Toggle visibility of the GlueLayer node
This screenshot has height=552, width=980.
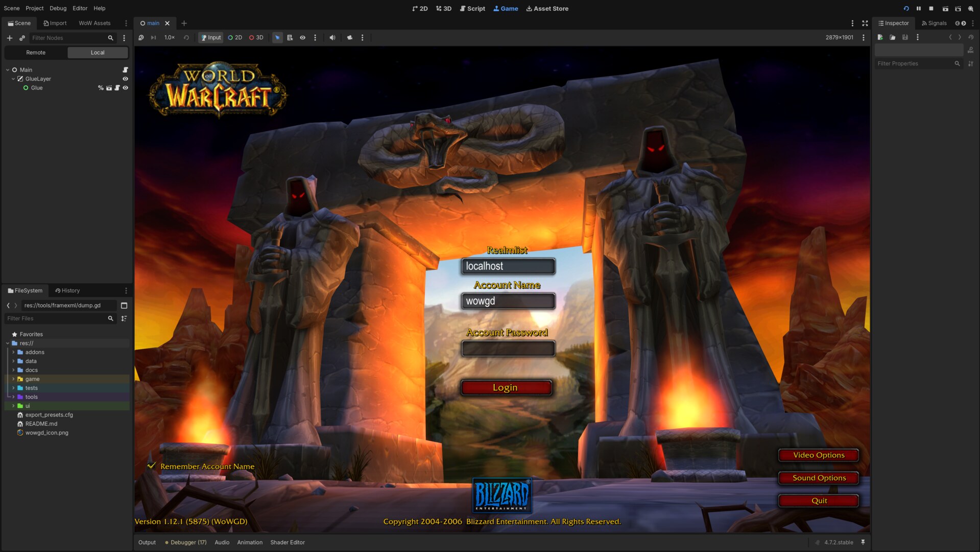[125, 79]
